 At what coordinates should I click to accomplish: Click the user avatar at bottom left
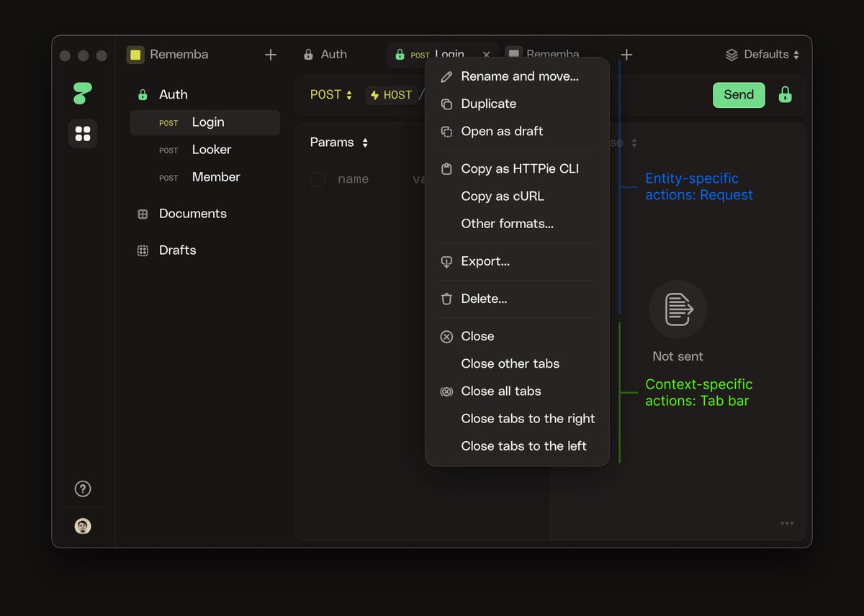[x=83, y=525]
